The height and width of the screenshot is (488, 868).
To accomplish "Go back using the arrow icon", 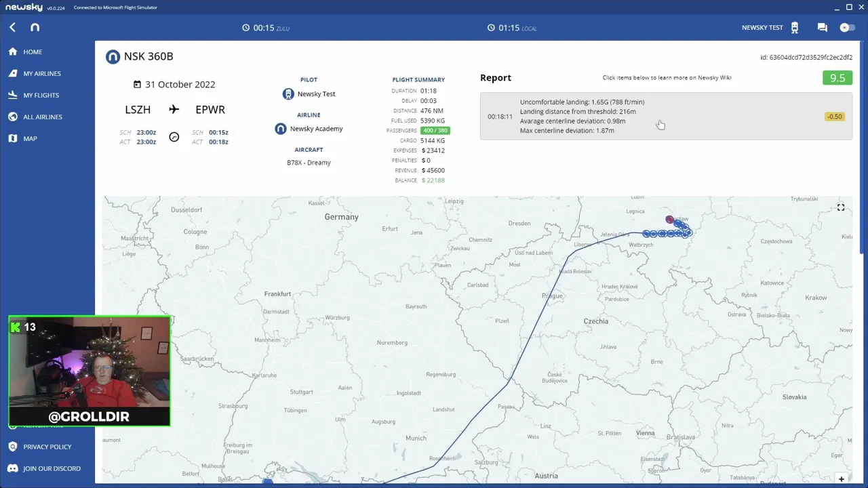I will click(12, 27).
